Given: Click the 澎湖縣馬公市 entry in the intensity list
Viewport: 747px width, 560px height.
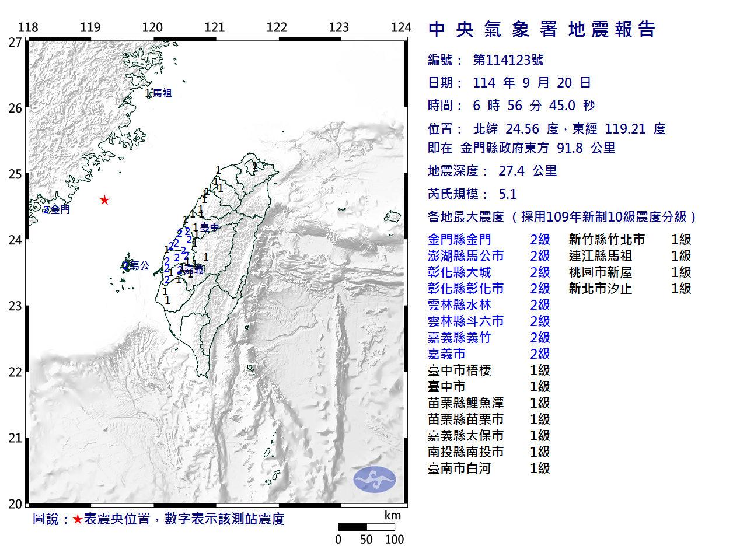Looking at the screenshot, I should (x=465, y=256).
